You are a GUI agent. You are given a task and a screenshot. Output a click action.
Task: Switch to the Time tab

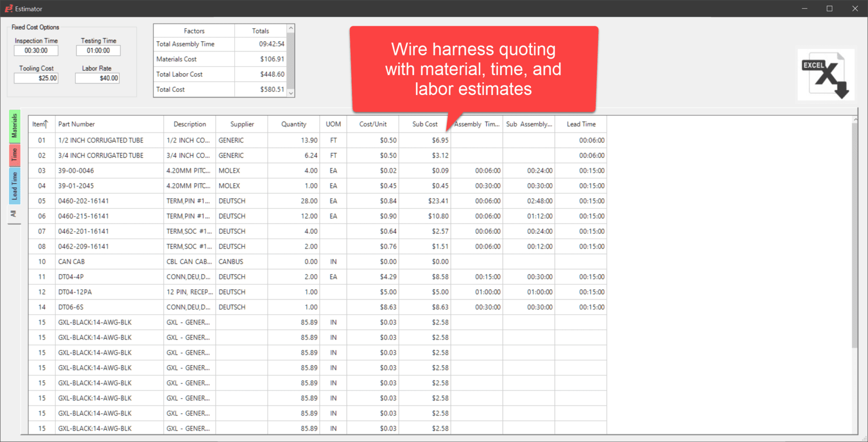click(14, 155)
